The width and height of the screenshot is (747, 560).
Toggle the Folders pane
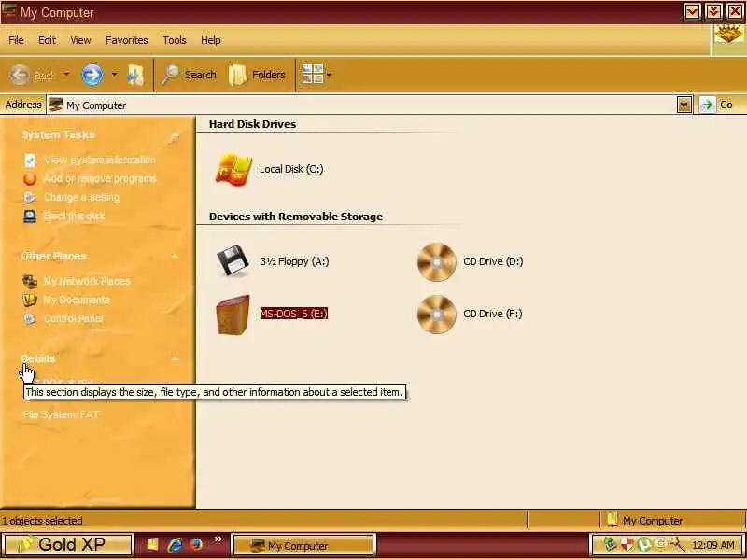(257, 75)
